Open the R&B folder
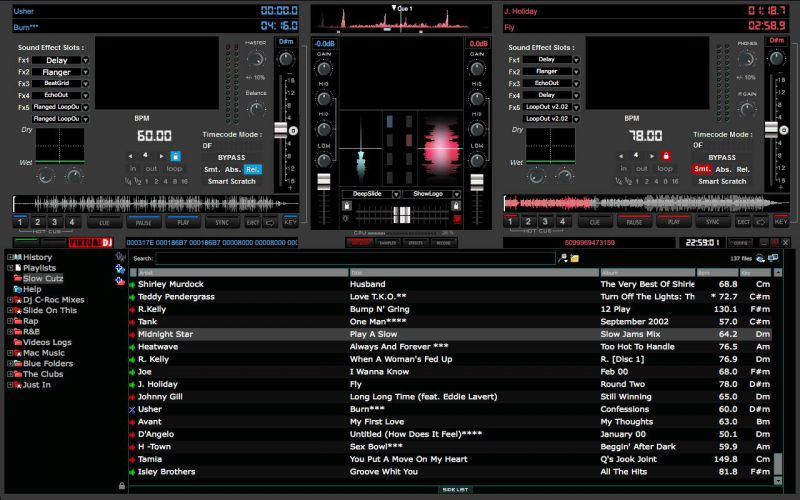The height and width of the screenshot is (500, 800). tap(31, 332)
